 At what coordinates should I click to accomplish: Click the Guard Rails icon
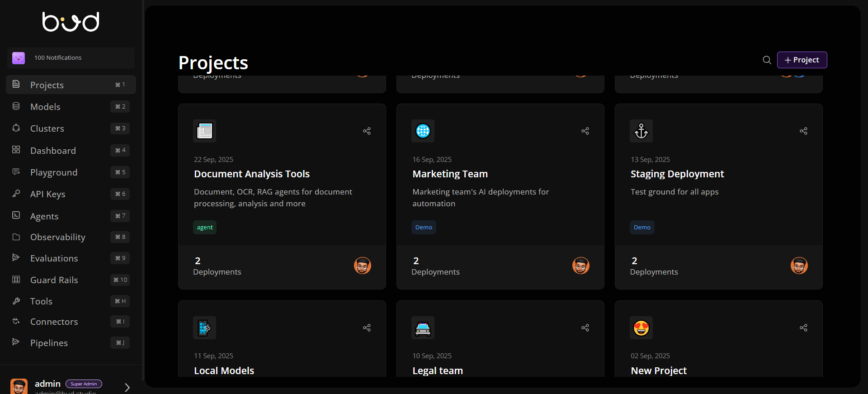tap(16, 279)
